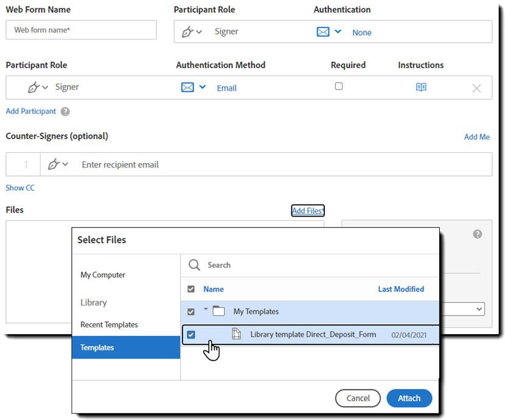Viewport: 505px width, 420px height.
Task: Select the Recent Templates tab
Action: pyautogui.click(x=109, y=324)
